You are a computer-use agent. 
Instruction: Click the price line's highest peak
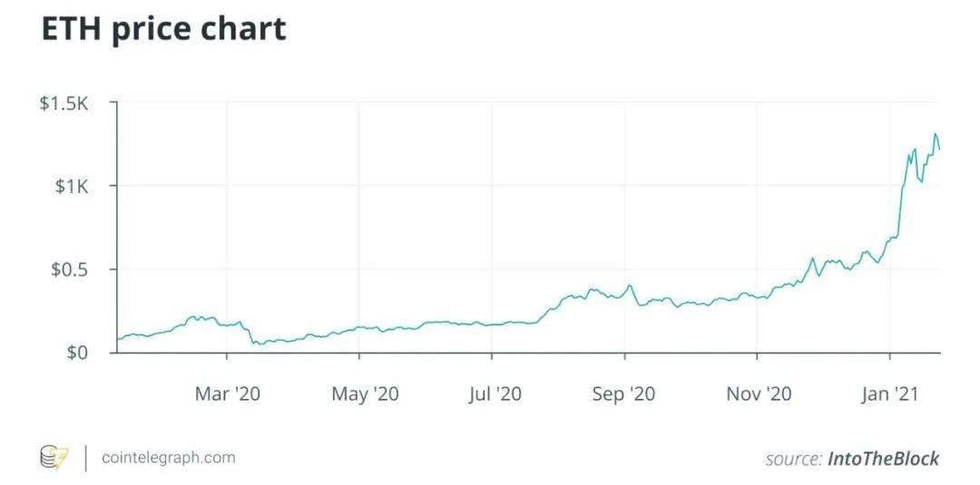935,135
